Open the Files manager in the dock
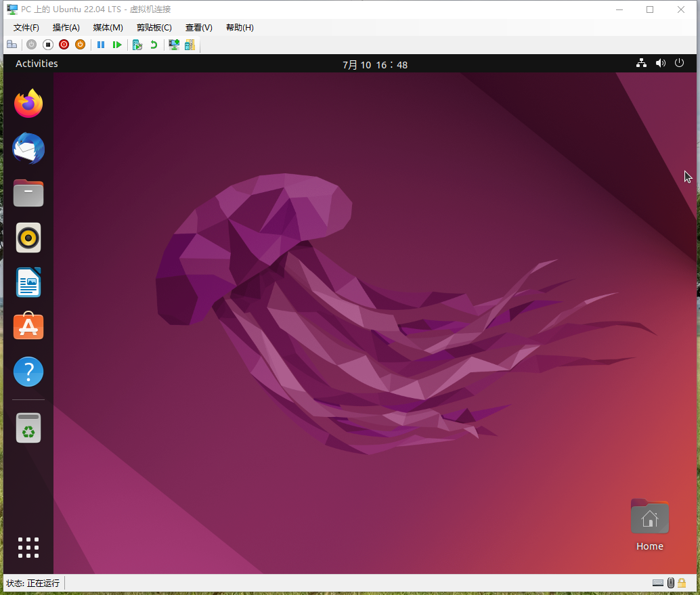 pos(28,194)
